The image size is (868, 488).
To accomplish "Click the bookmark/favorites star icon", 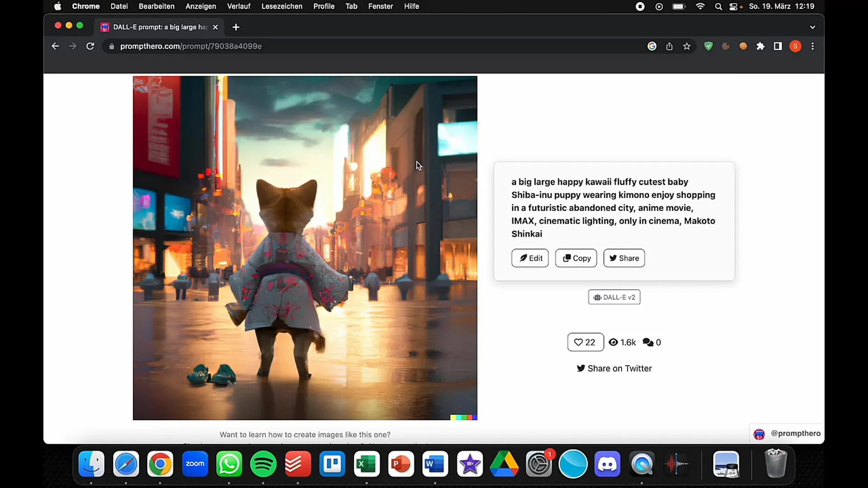I will pos(687,46).
